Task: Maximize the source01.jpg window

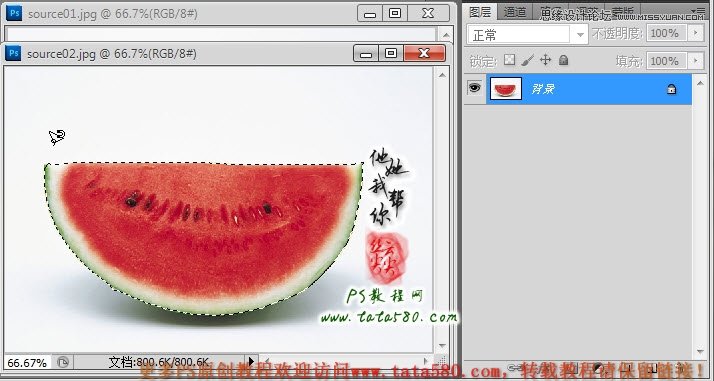Action: [x=395, y=13]
